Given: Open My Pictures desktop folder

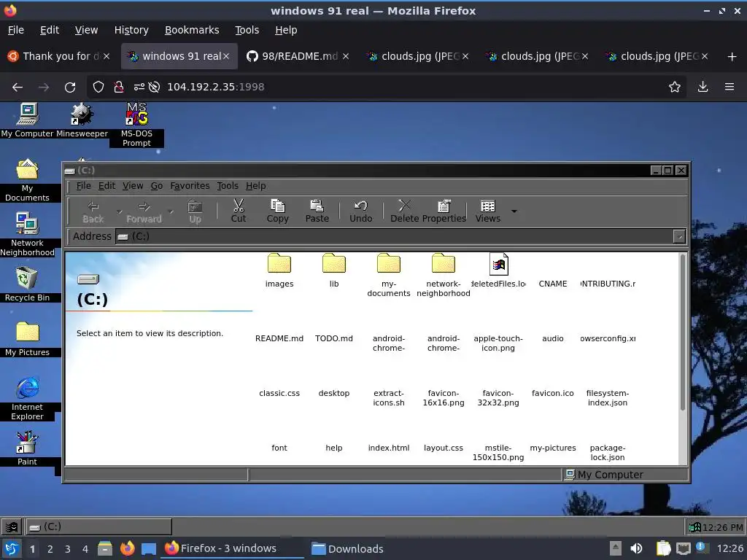Looking at the screenshot, I should click(x=27, y=339).
